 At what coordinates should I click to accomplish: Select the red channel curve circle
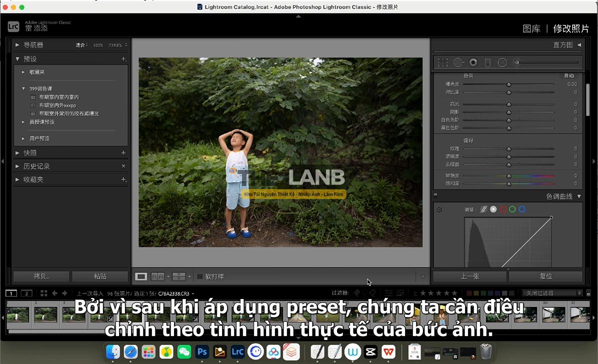tap(503, 209)
